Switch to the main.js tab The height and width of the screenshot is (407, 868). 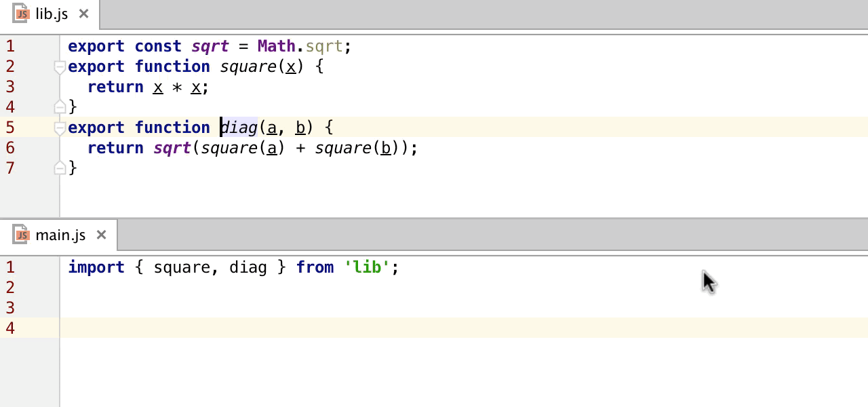[61, 235]
